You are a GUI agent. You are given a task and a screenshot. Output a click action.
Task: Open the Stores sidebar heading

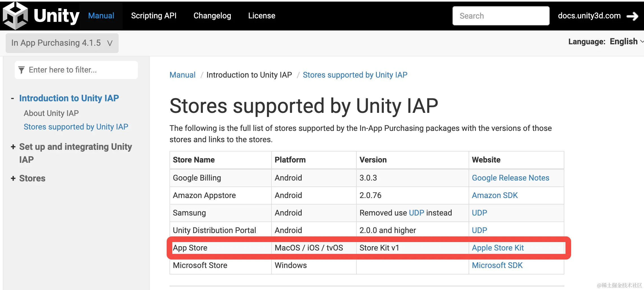(32, 178)
